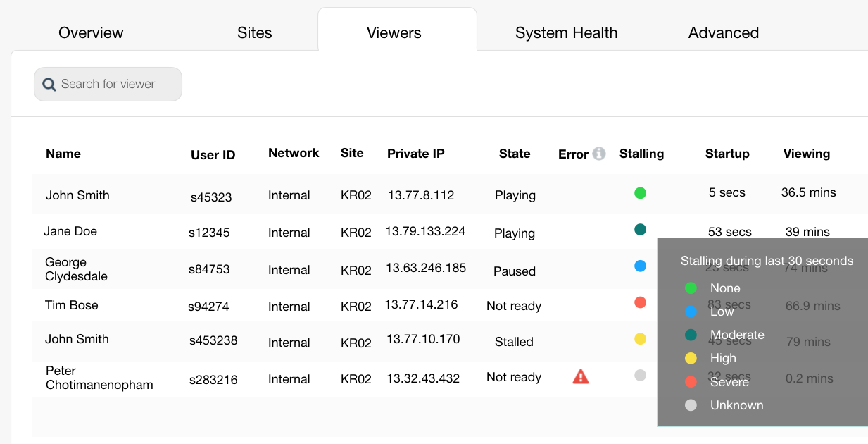The height and width of the screenshot is (444, 868).
Task: Click the Error column header
Action: pyautogui.click(x=573, y=154)
